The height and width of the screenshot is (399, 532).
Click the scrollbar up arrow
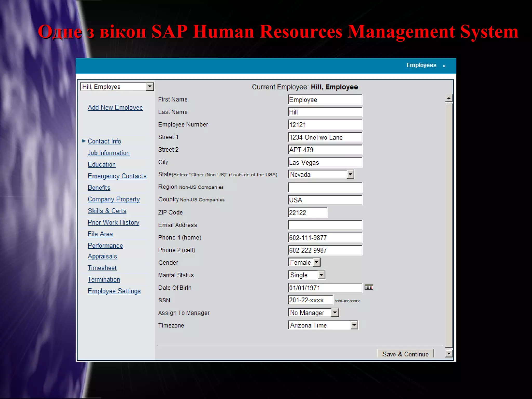[449, 98]
